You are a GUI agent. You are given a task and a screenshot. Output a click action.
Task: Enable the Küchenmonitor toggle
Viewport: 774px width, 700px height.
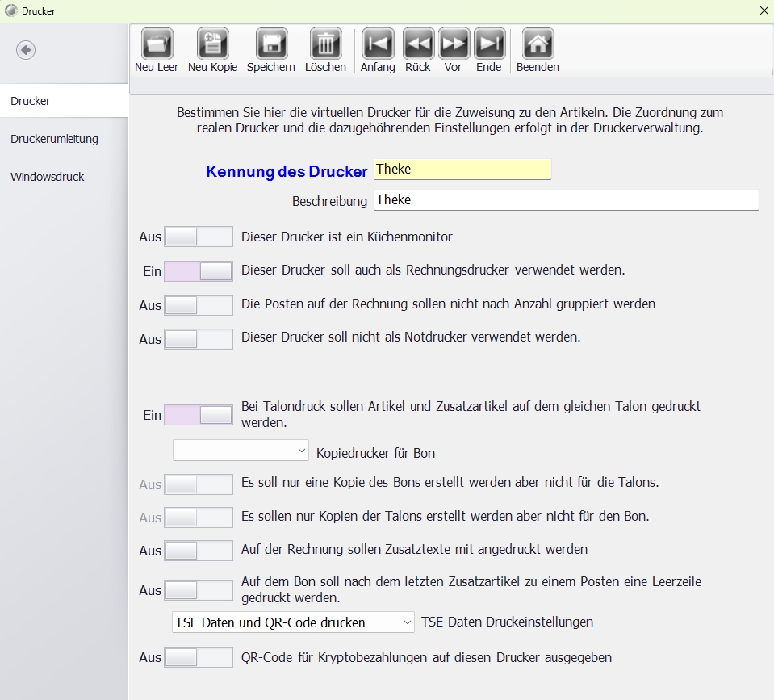[x=198, y=237]
